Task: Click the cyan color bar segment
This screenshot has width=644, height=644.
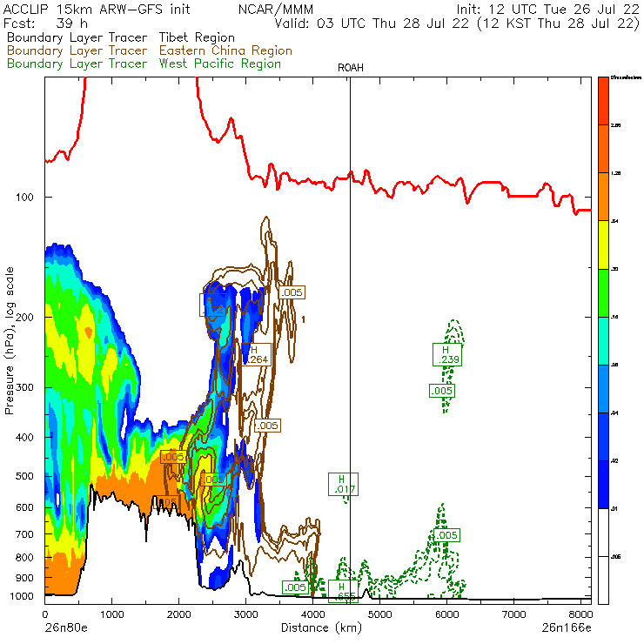Action: (x=603, y=341)
